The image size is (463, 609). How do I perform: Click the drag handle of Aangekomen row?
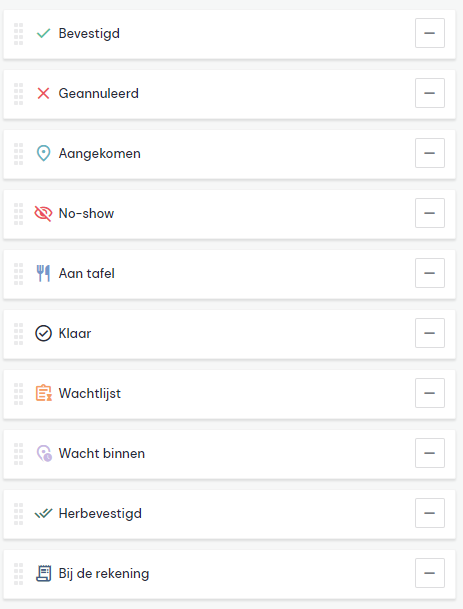pyautogui.click(x=19, y=154)
